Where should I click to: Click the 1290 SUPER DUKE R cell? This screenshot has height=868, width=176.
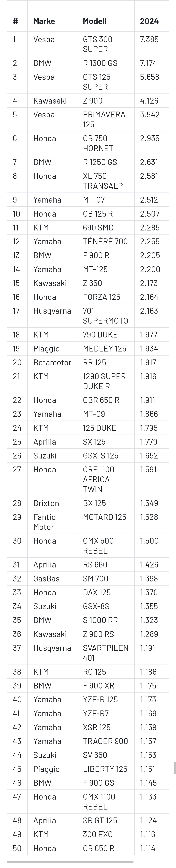click(x=106, y=381)
